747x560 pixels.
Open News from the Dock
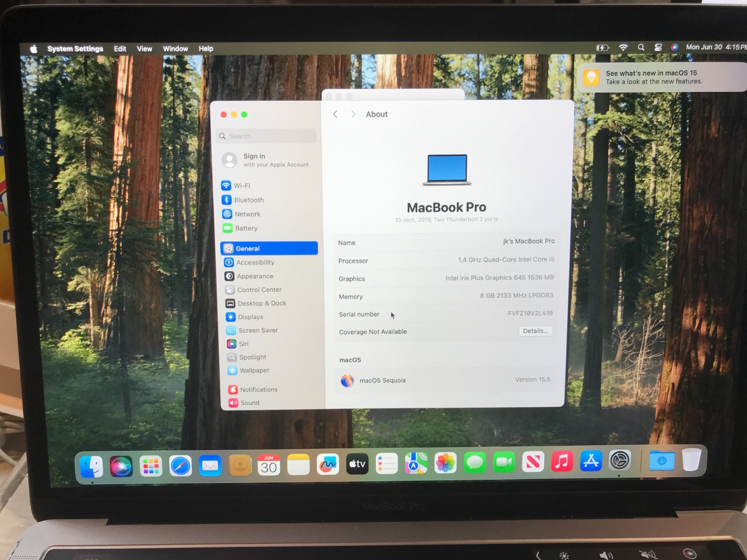click(533, 462)
